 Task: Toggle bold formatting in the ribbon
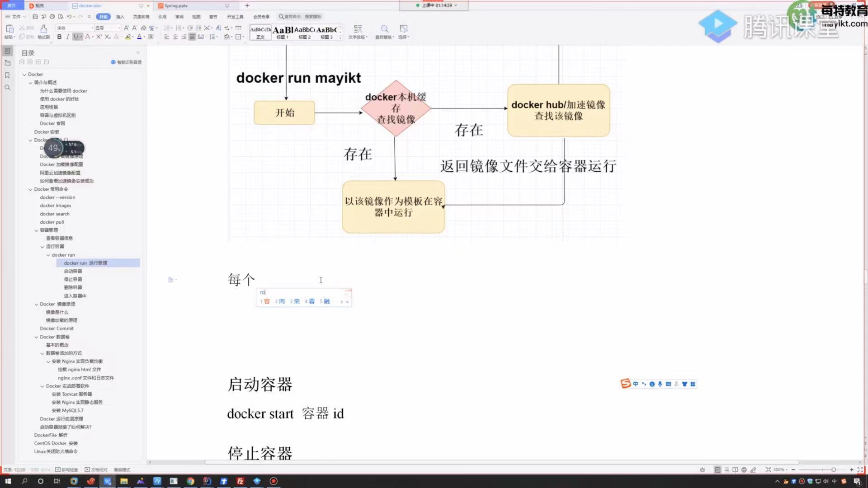(x=59, y=37)
